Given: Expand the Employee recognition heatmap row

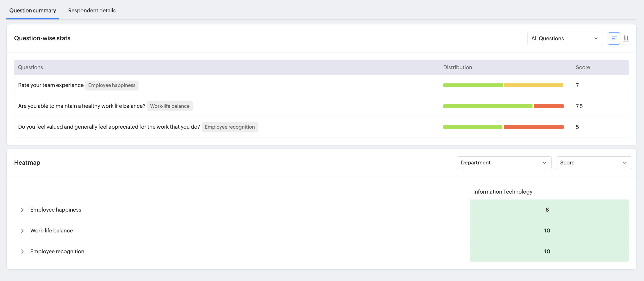Looking at the screenshot, I should (x=22, y=251).
